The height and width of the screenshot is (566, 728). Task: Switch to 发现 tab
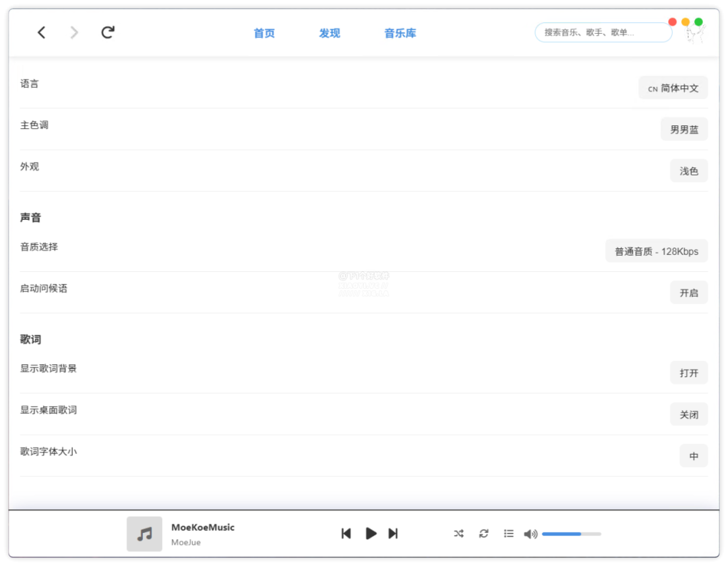point(330,33)
